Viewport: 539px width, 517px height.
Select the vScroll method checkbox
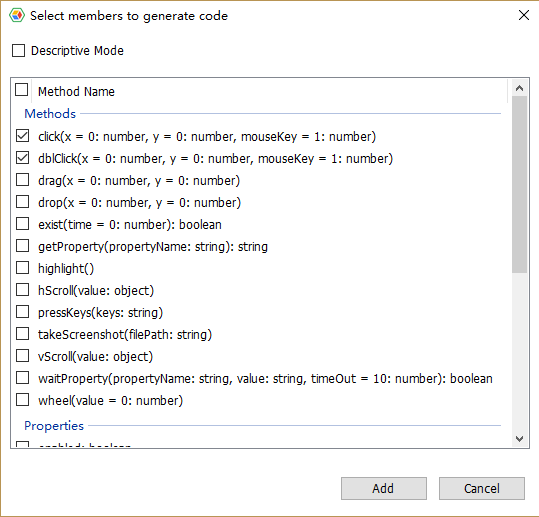23,356
